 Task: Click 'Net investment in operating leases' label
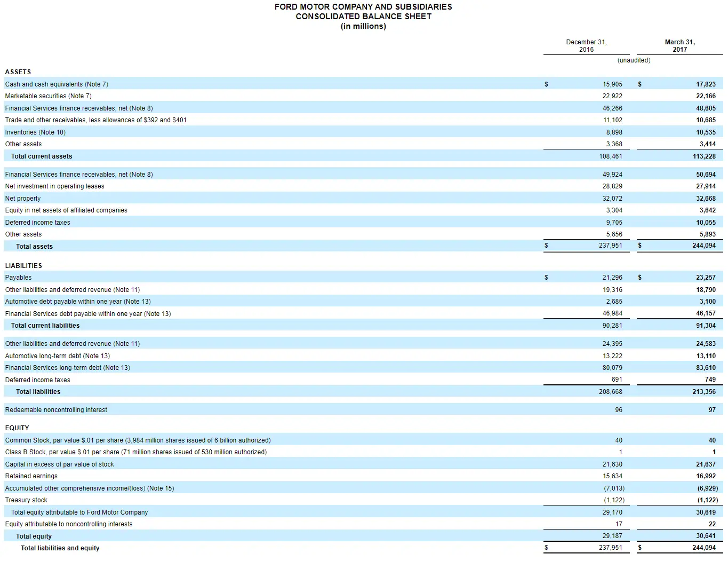pos(55,186)
